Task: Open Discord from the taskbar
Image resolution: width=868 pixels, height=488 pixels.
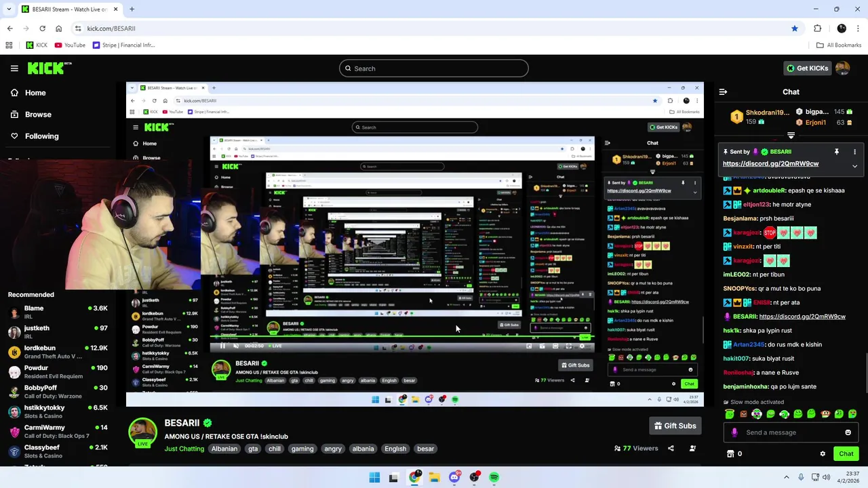Action: coord(454,477)
